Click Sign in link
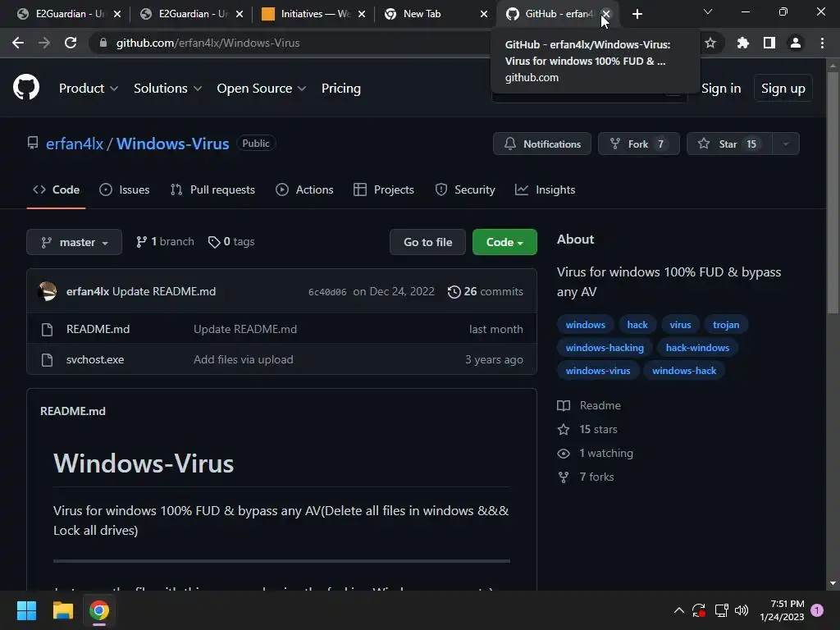 [x=721, y=89]
